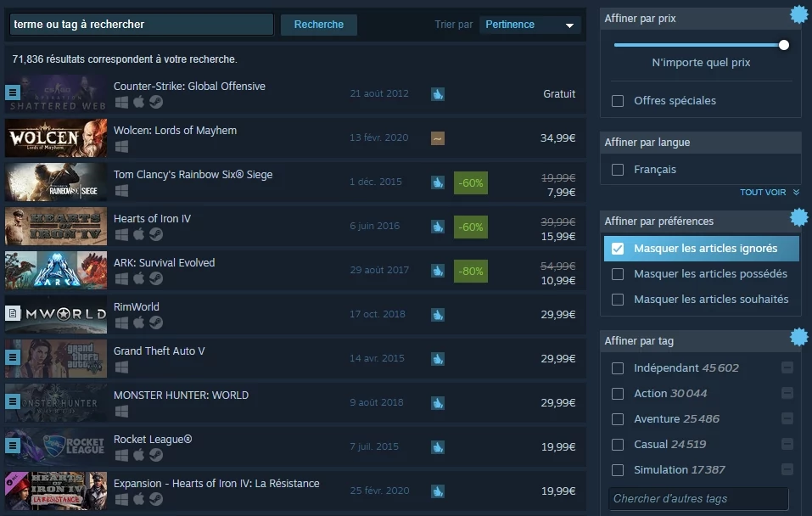812x516 pixels.
Task: Click the -60% discount badge for Rainbow Six Siege
Action: tap(471, 182)
